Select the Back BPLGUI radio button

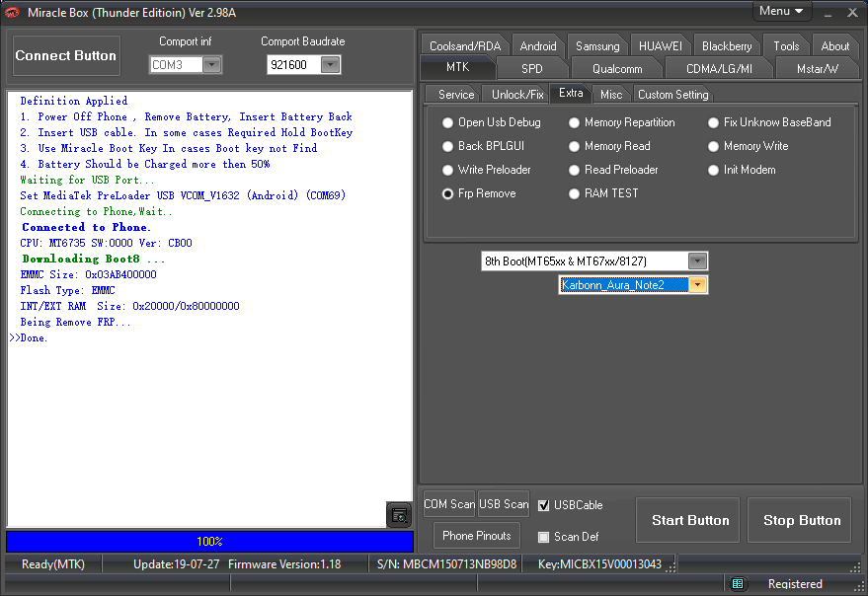point(483,146)
